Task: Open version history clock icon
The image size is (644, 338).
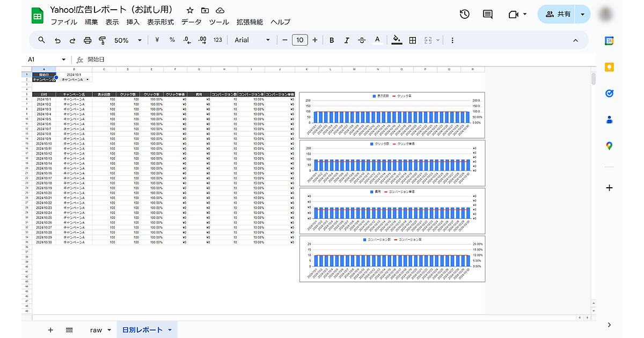Action: pyautogui.click(x=465, y=14)
